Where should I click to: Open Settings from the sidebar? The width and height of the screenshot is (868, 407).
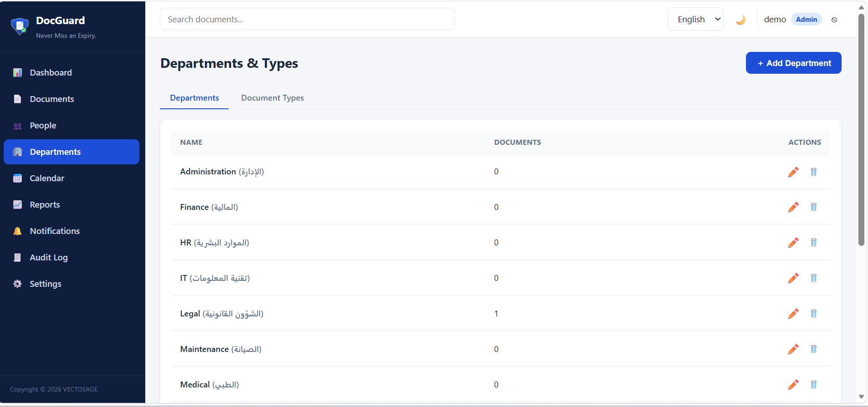71,284
